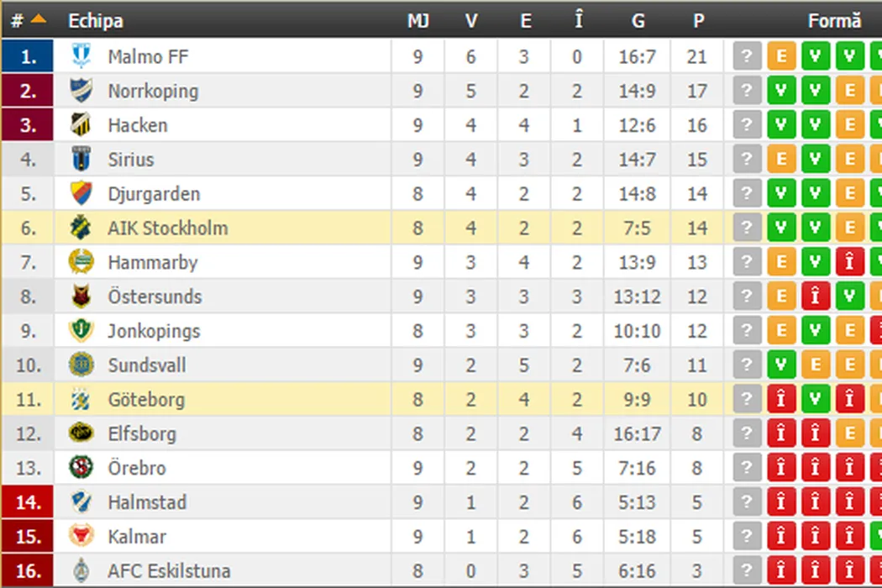
Task: Click the Kalmar club badge
Action: click(x=81, y=536)
